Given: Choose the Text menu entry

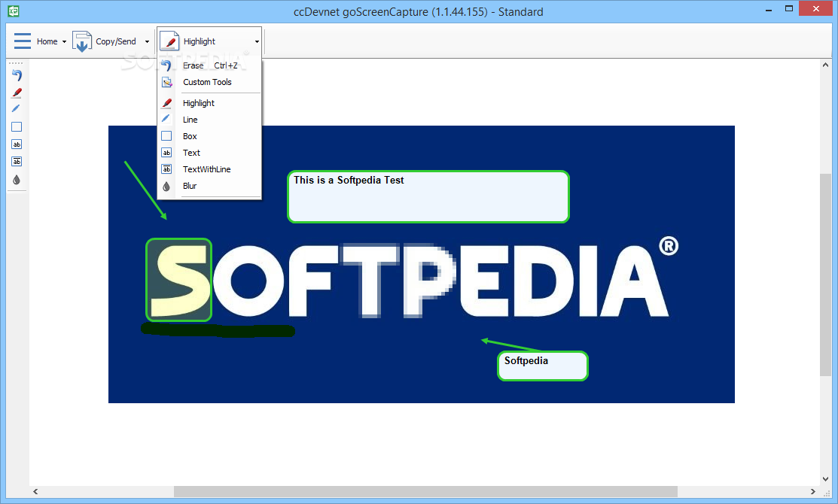Looking at the screenshot, I should click(209, 152).
